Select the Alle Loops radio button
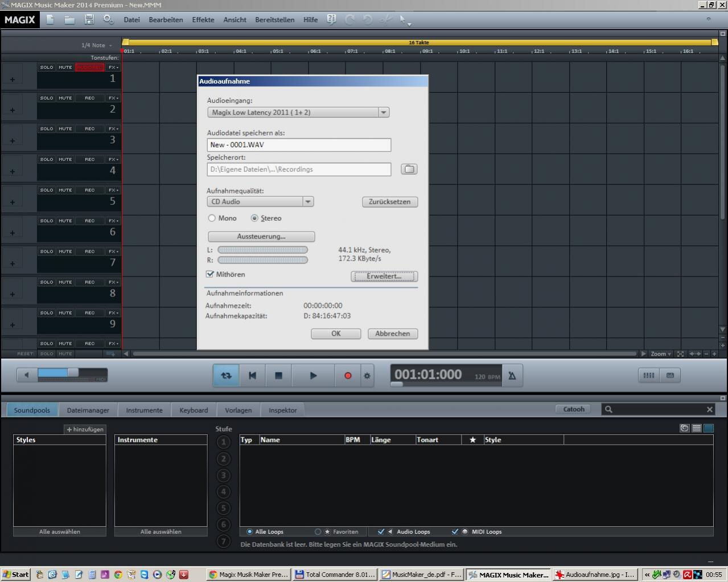This screenshot has height=582, width=728. (250, 532)
